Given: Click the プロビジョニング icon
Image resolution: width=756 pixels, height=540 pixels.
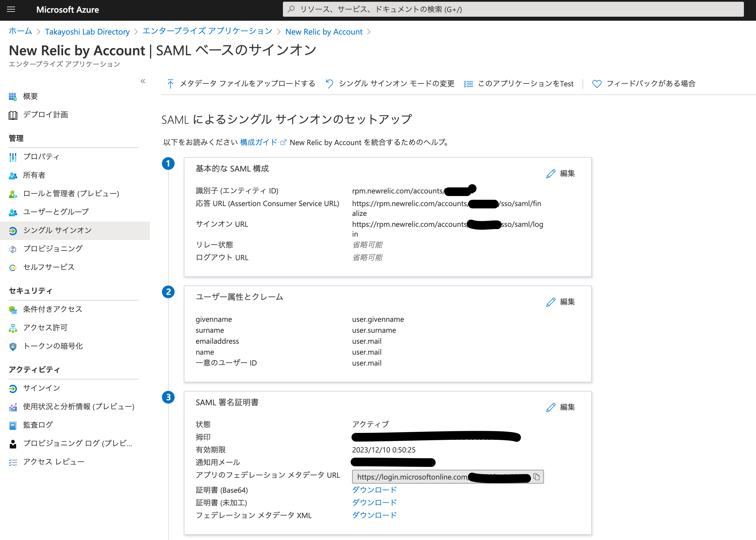Looking at the screenshot, I should [x=13, y=249].
